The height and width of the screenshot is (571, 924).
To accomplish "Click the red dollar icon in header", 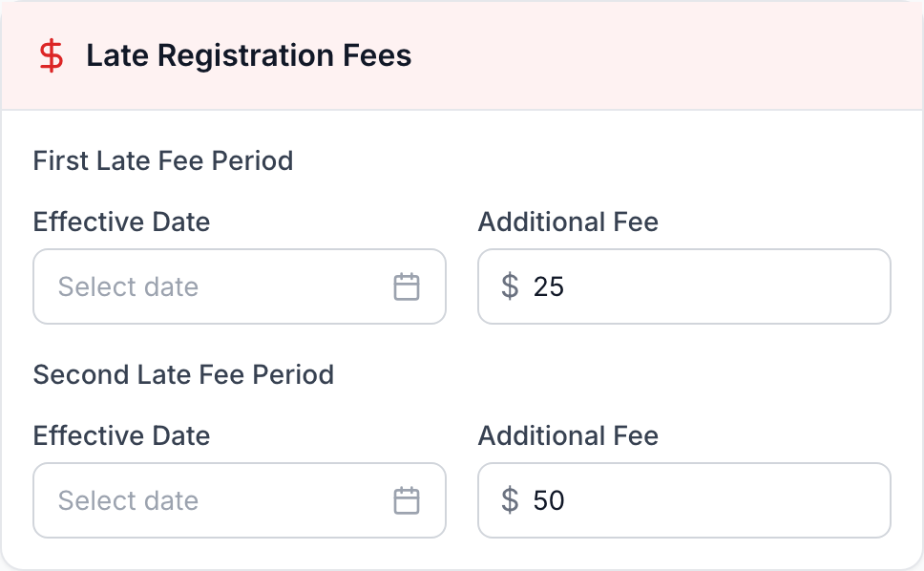I will click(x=52, y=55).
